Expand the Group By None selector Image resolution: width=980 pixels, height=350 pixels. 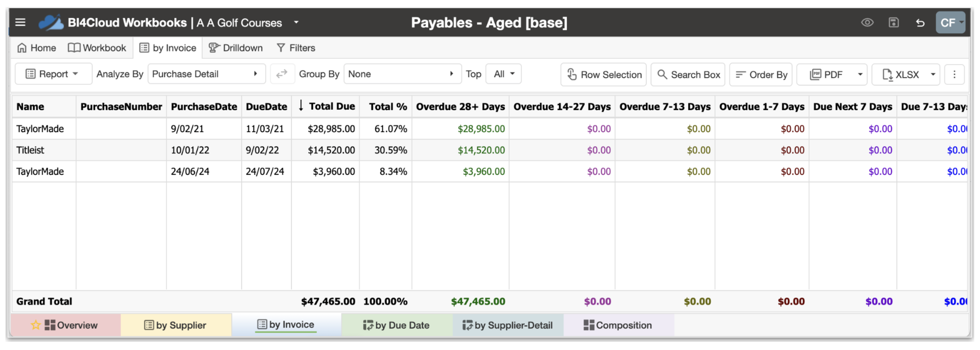(402, 74)
